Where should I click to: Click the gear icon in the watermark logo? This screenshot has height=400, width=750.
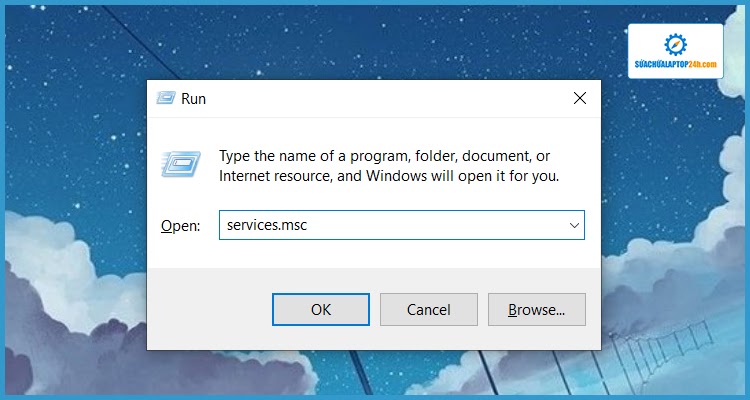coord(676,45)
